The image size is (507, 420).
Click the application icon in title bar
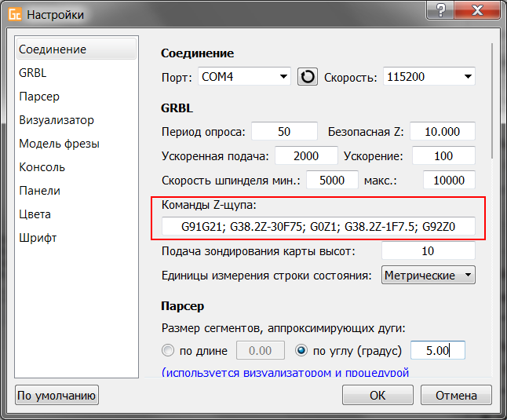tap(13, 14)
